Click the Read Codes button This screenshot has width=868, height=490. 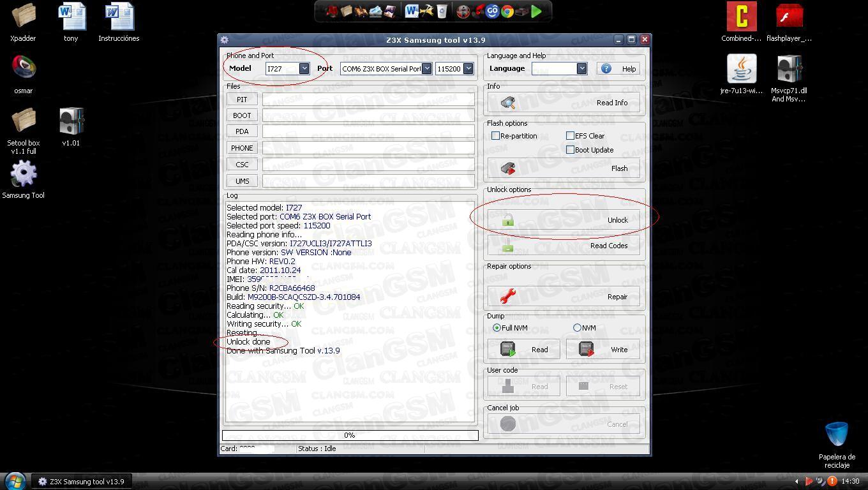click(564, 246)
